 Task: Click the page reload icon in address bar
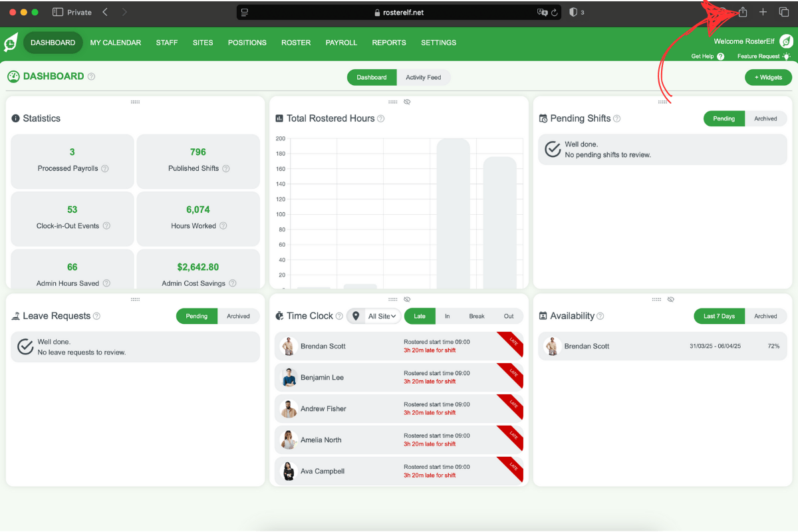click(555, 12)
